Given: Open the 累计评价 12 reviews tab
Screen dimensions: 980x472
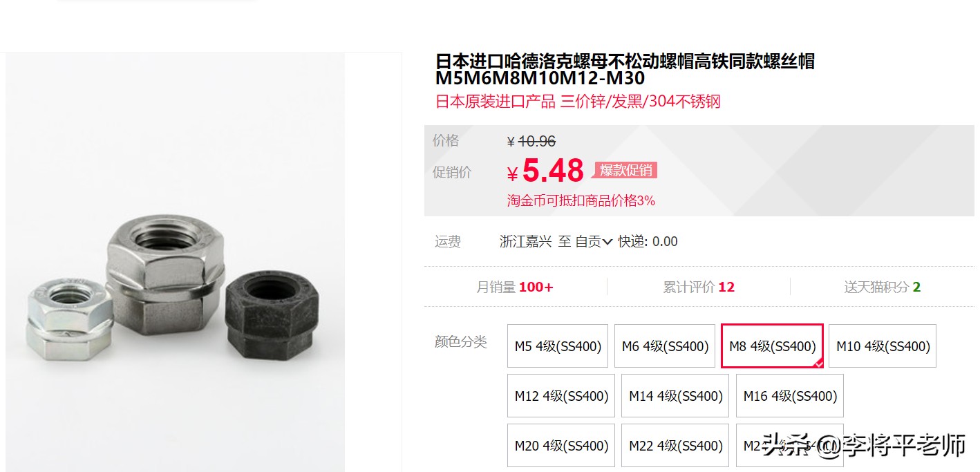Looking at the screenshot, I should click(x=699, y=287).
